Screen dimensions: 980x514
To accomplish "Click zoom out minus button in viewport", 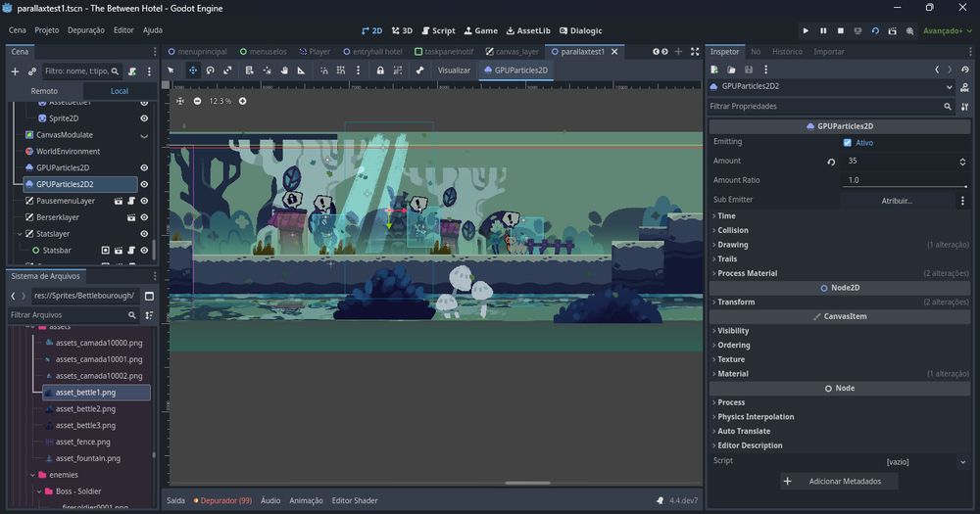I will pos(198,101).
